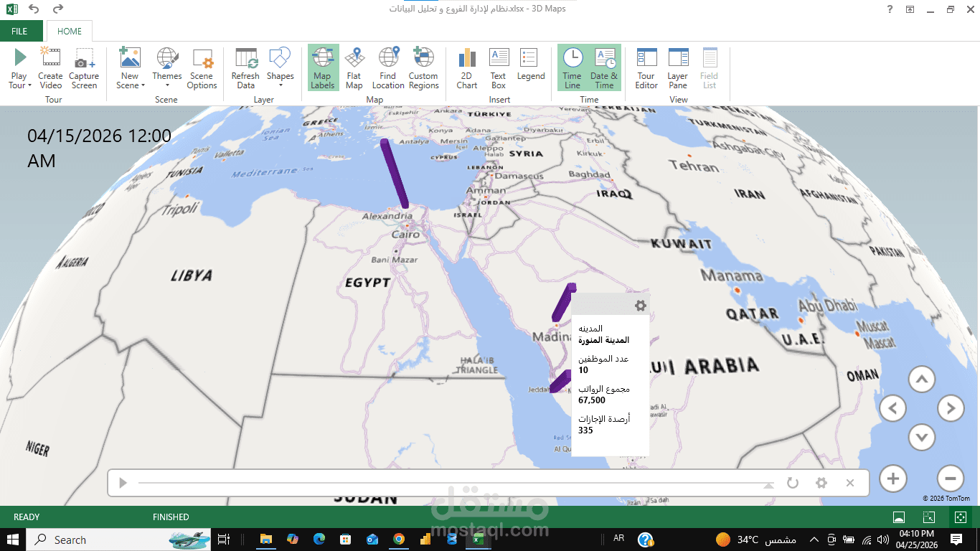Click status bar highlighted green icon
980x551 pixels.
(x=959, y=517)
